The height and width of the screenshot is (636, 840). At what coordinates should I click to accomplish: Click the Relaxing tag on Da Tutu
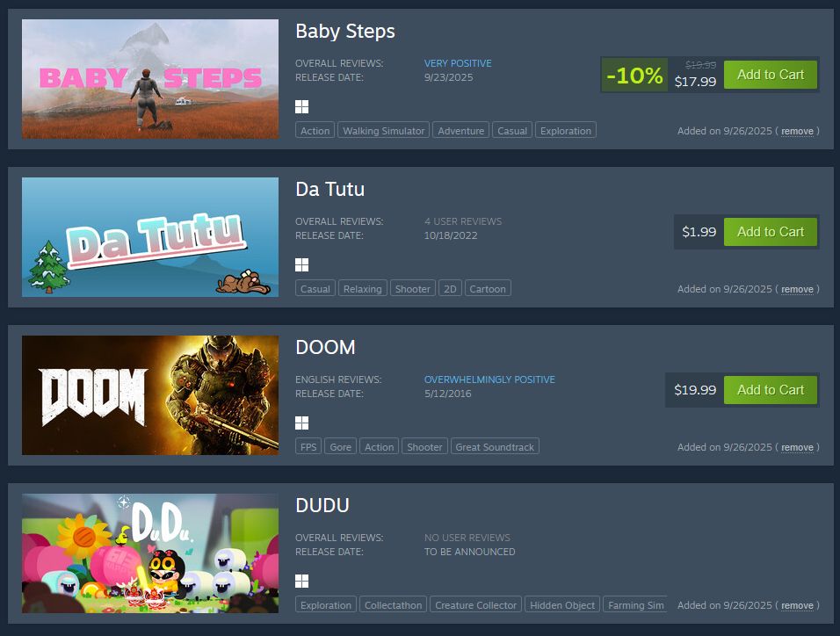click(x=362, y=288)
